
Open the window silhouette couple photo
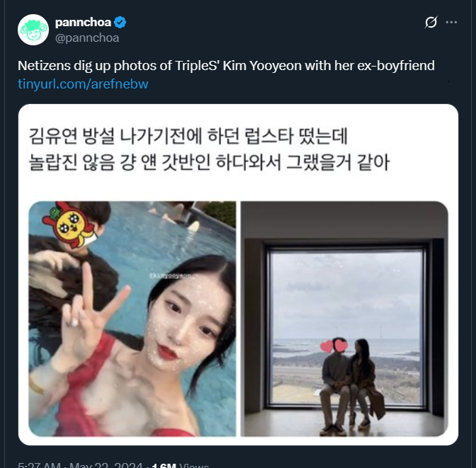tap(344, 319)
